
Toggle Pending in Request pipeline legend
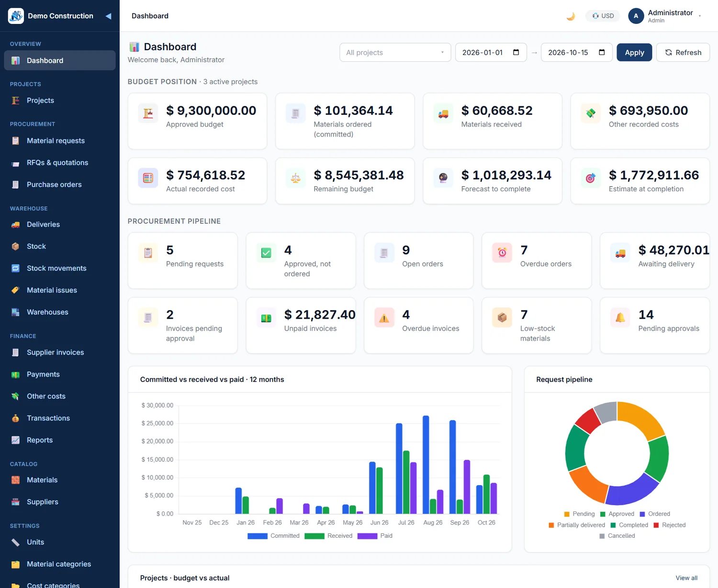click(x=579, y=514)
